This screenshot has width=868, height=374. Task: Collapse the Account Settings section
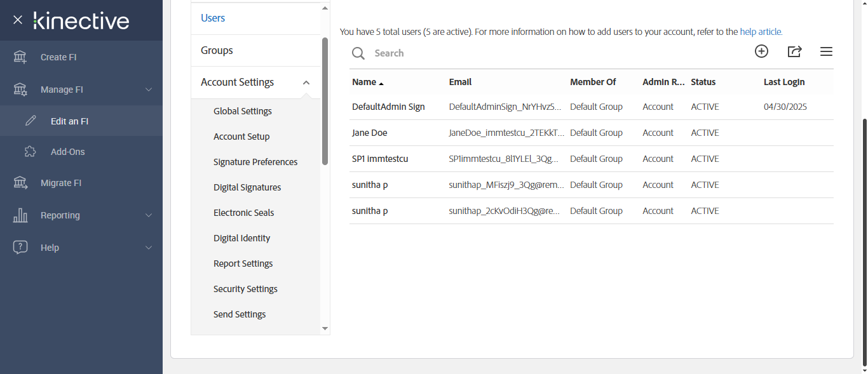306,83
